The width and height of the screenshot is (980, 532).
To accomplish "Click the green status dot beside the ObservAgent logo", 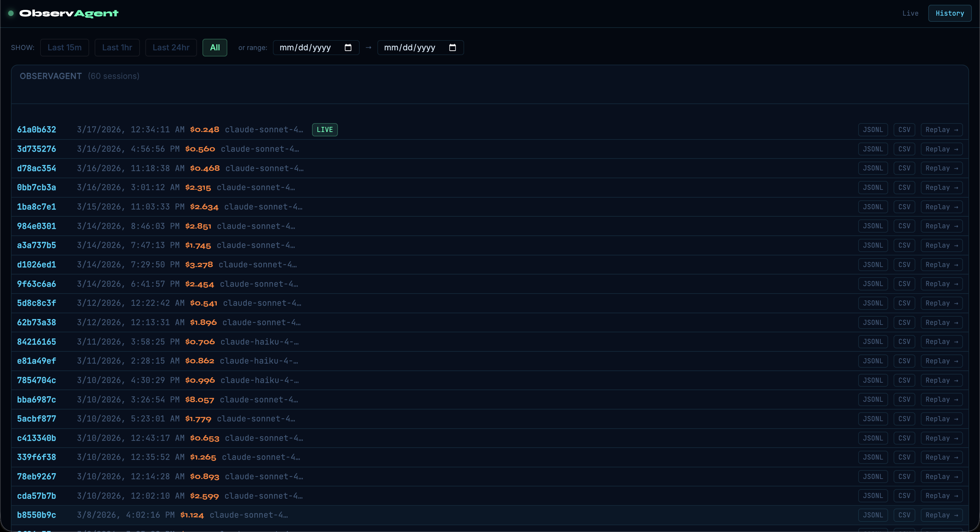I will 11,13.
